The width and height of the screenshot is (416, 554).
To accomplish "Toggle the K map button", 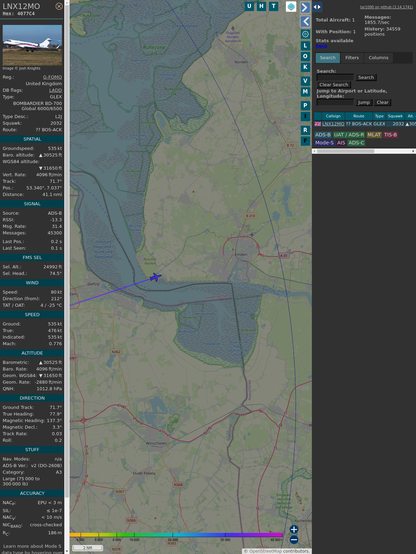I will click(x=305, y=67).
